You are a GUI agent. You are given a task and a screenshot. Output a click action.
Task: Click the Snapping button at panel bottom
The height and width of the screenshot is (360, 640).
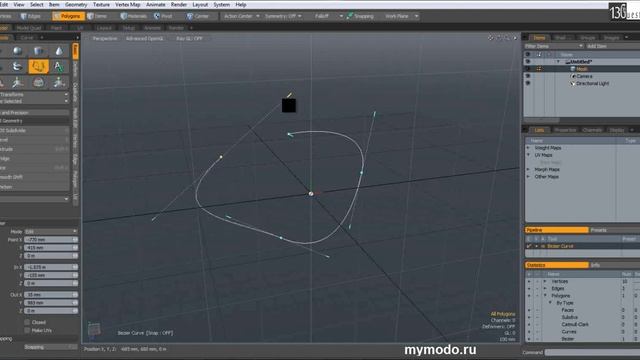coord(50,347)
